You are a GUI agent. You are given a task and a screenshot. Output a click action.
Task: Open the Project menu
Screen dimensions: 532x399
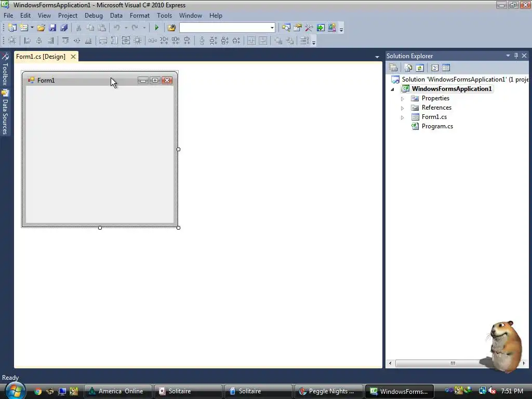pos(68,16)
